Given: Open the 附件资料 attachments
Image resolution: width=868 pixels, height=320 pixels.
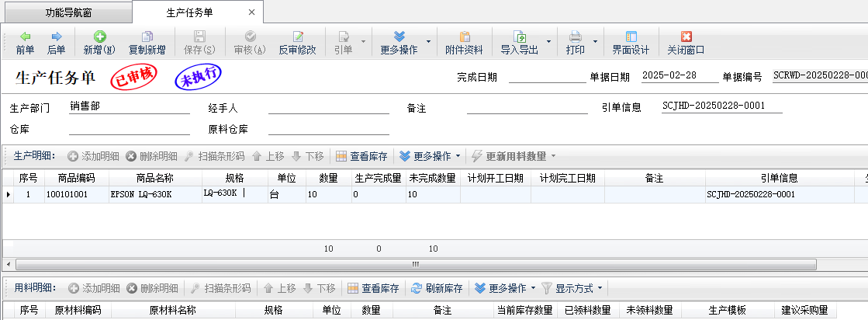Looking at the screenshot, I should (x=465, y=42).
